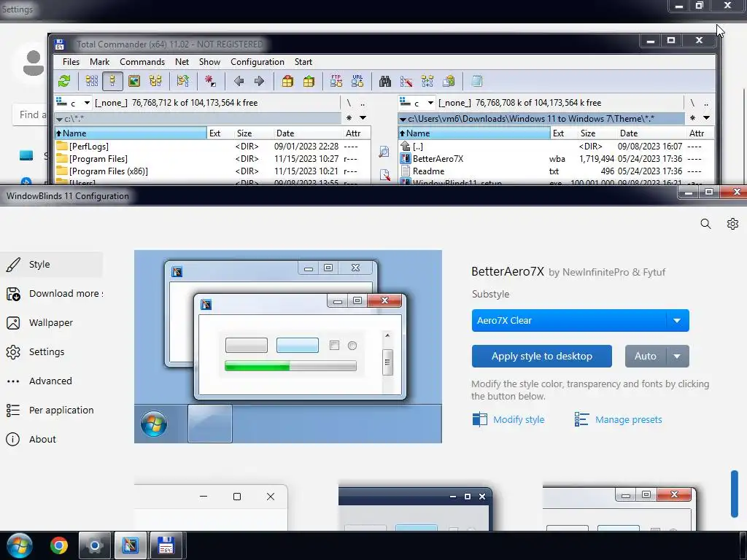
Task: Open Chrome from the taskbar
Action: click(x=59, y=545)
